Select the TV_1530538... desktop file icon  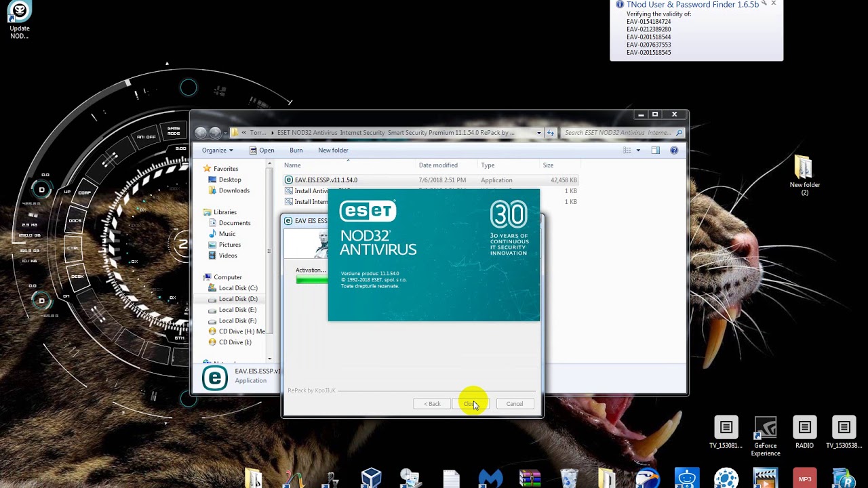point(844,432)
